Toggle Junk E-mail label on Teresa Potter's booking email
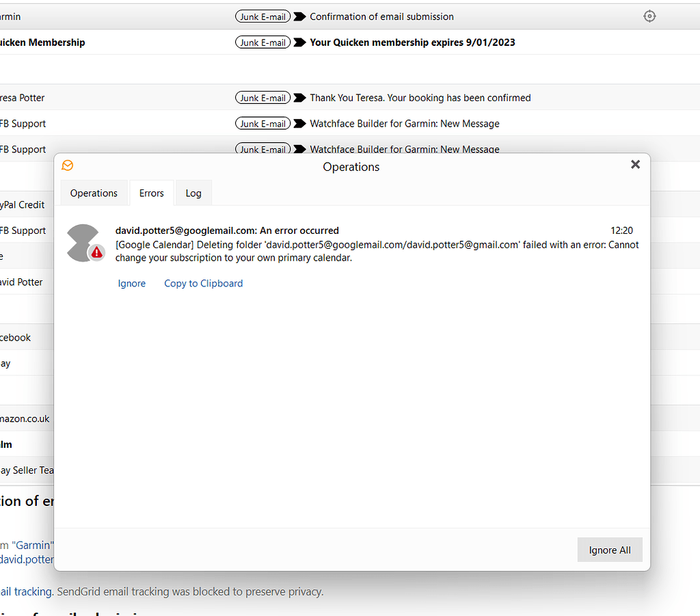700x616 pixels. tap(262, 97)
